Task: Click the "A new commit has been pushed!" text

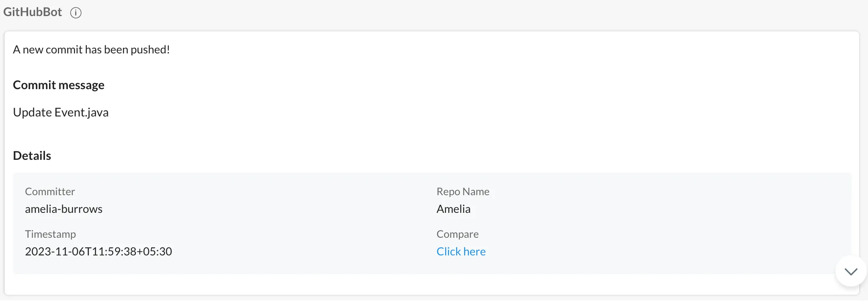Action: click(91, 49)
